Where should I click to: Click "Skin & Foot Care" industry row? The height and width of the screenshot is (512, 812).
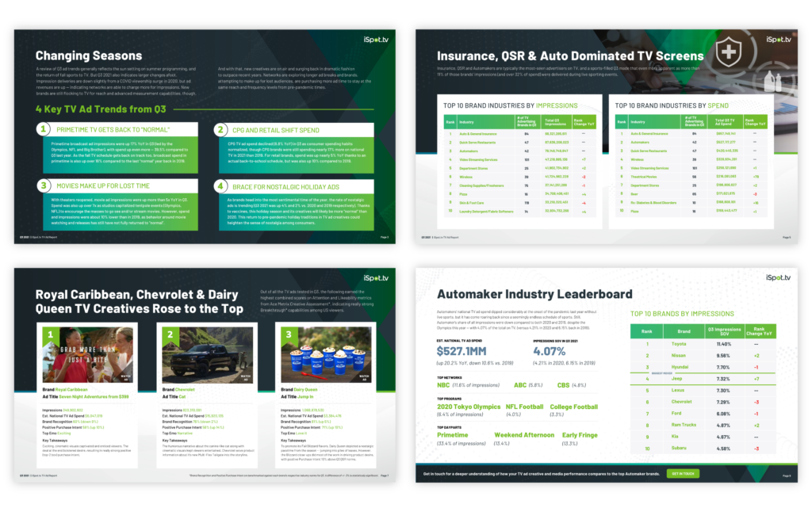[x=520, y=202]
